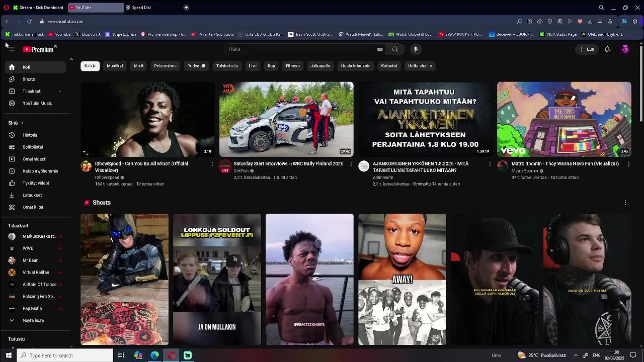Open the KICK Status Page bookmark
Image resolution: width=644 pixels, height=362 pixels.
pos(558,34)
